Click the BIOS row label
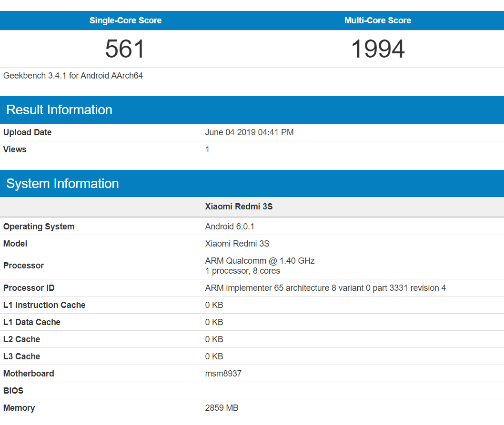This screenshot has height=425, width=504. pos(13,391)
